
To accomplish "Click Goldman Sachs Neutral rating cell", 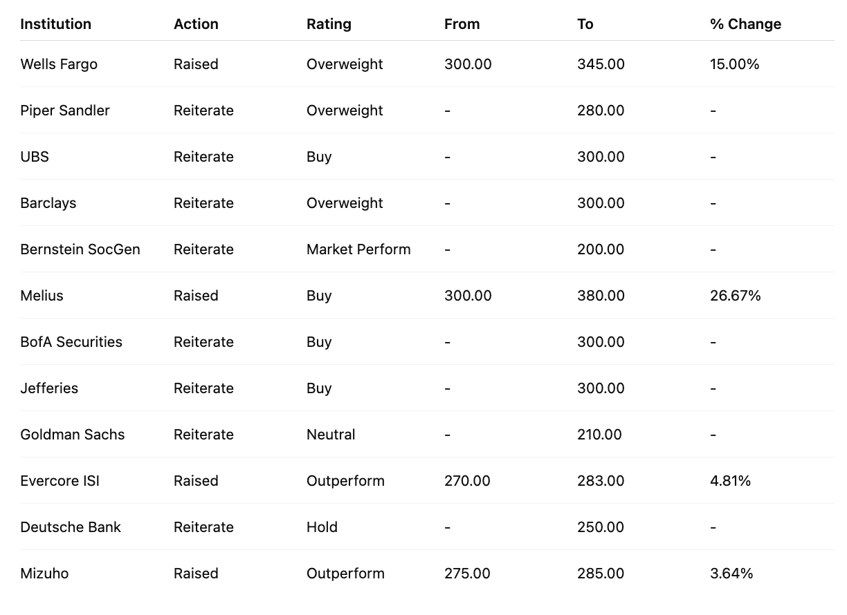I will (x=331, y=434).
